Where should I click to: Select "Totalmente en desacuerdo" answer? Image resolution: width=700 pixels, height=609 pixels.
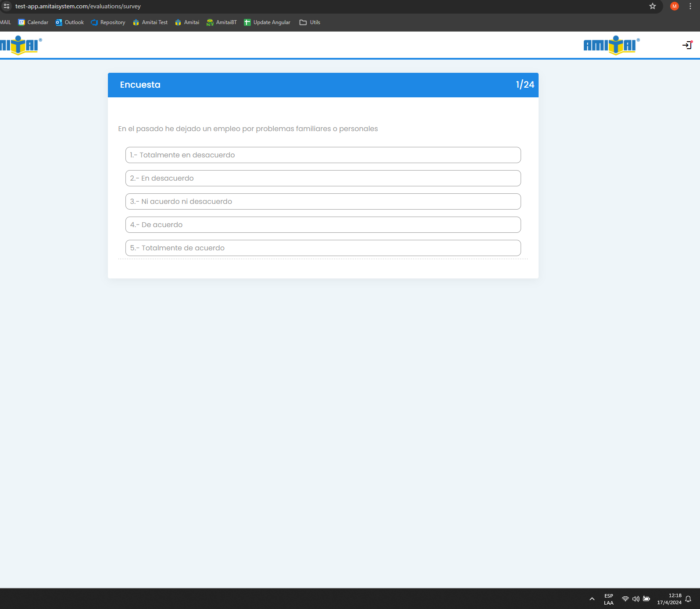pyautogui.click(x=323, y=155)
